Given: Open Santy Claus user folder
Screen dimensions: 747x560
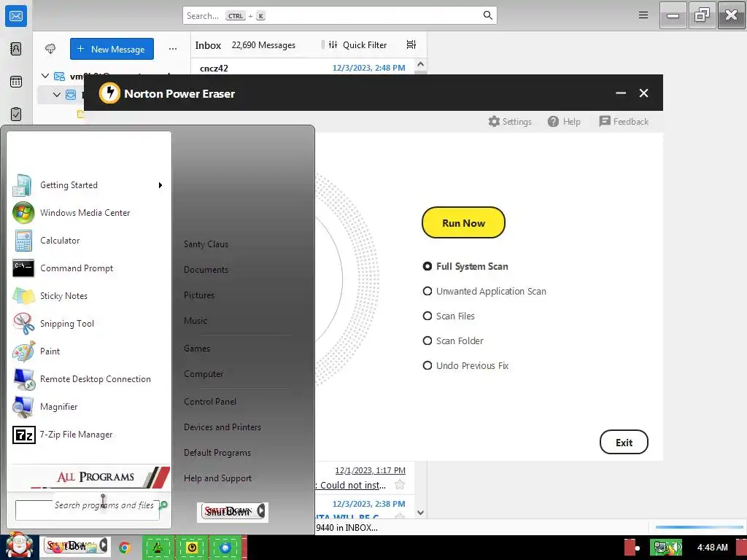Looking at the screenshot, I should coord(206,244).
